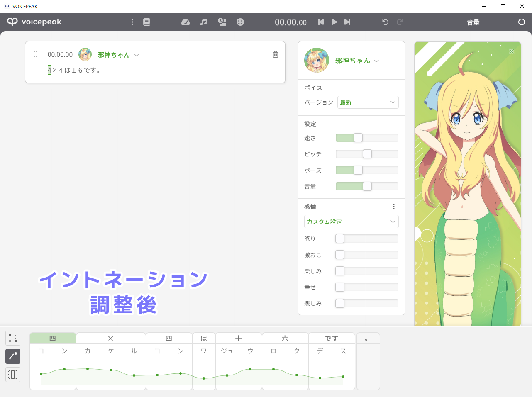Expand the block's 邪神ちゃん narrator dropdown
The width and height of the screenshot is (532, 397).
pyautogui.click(x=137, y=55)
